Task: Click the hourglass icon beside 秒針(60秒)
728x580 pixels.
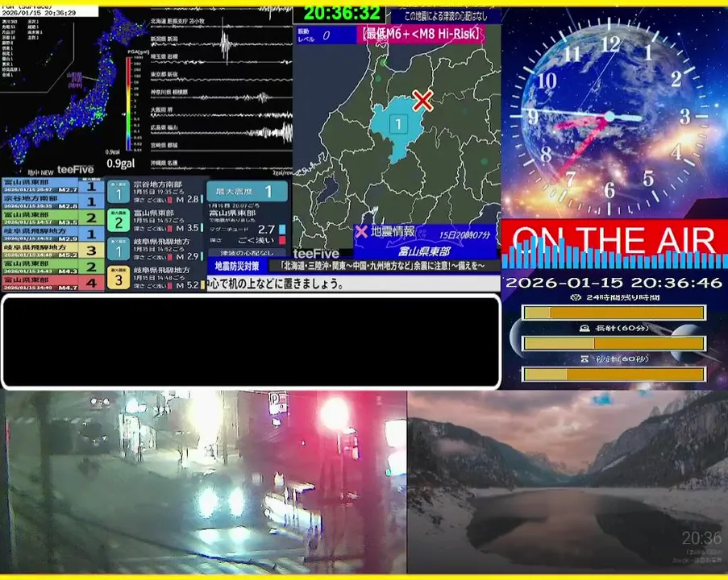Action: [x=584, y=358]
